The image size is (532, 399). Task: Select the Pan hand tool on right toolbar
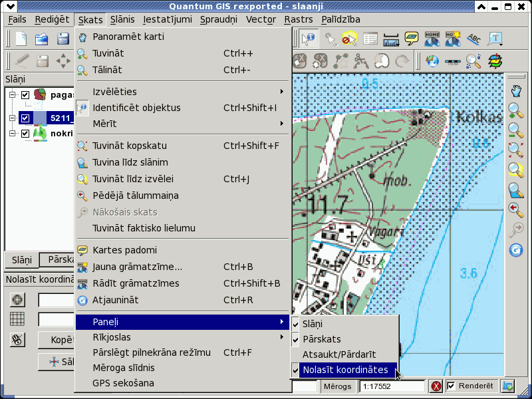tap(516, 91)
